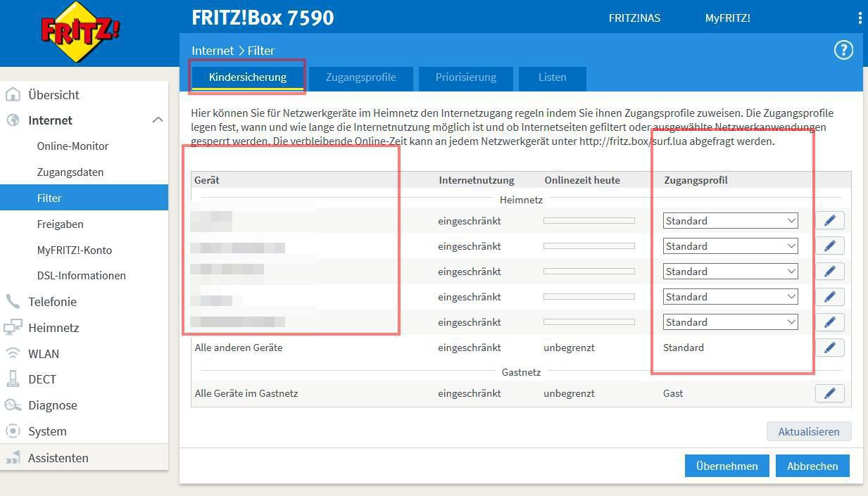Click the System sidebar label

[x=47, y=431]
